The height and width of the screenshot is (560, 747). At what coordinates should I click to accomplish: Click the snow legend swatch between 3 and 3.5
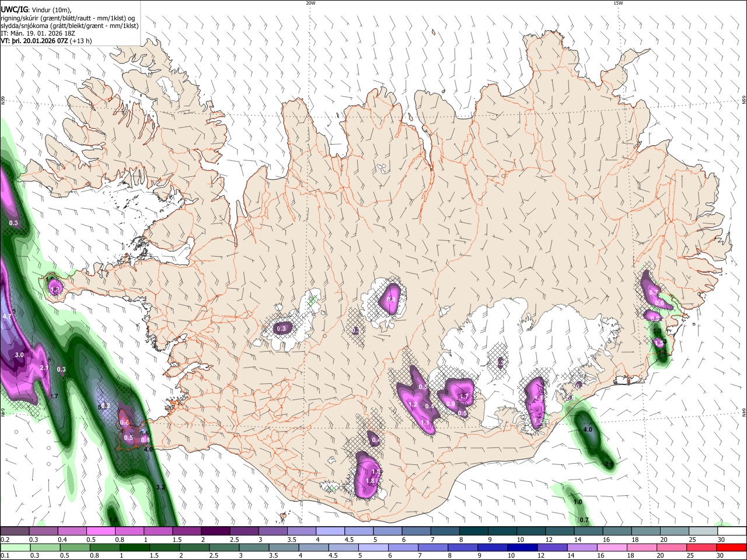(273, 531)
